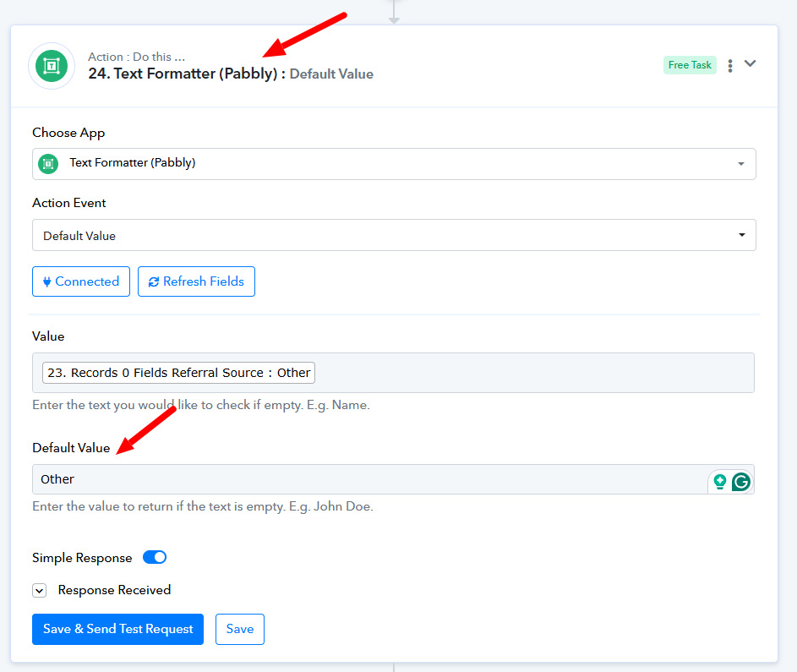Viewport: 797px width, 672px height.
Task: Click the Text Formatter app icon in header
Action: pos(52,66)
